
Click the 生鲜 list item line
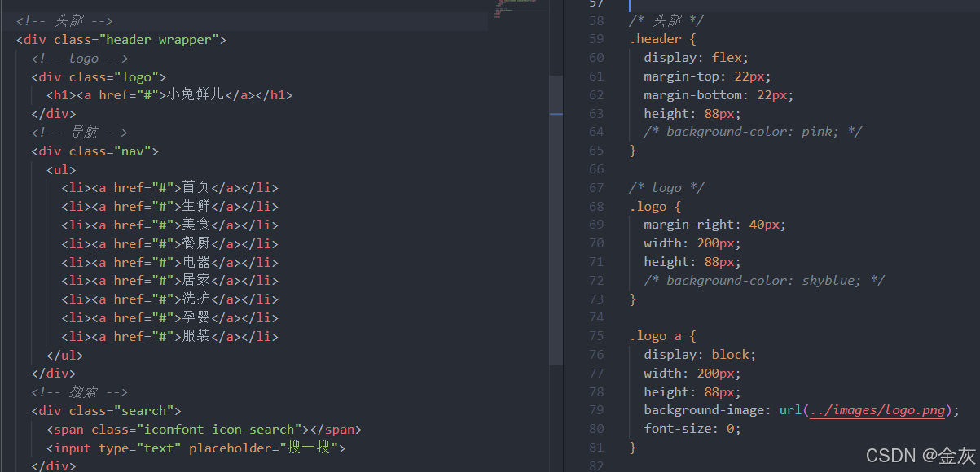click(x=169, y=207)
